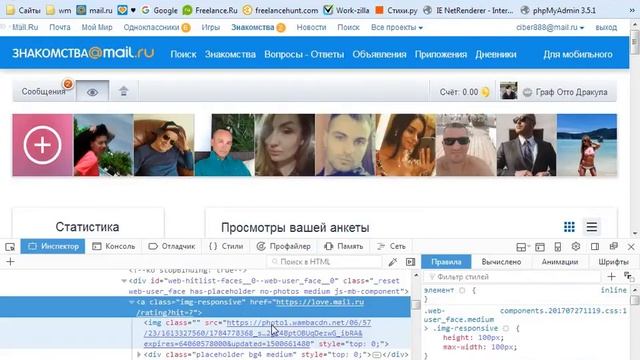Toggle the sidebar pane collapse icon
The height and width of the screenshot is (360, 640).
pyautogui.click(x=411, y=262)
